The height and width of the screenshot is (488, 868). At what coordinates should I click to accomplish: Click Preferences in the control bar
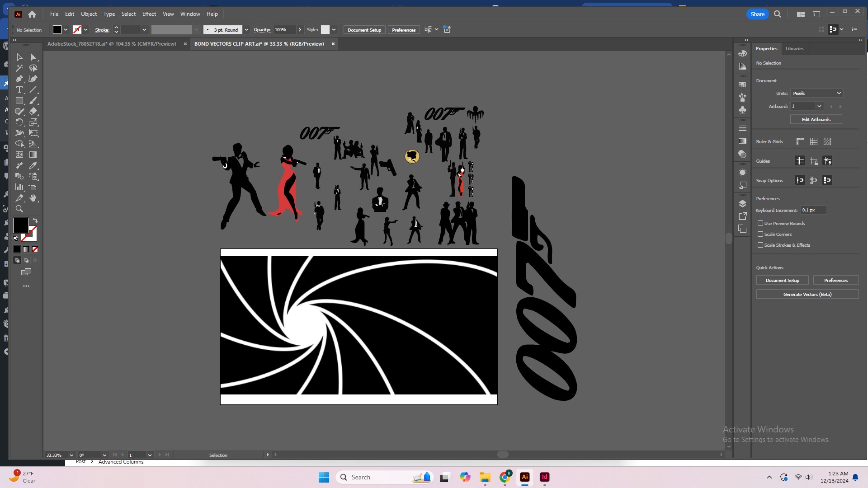click(x=404, y=30)
